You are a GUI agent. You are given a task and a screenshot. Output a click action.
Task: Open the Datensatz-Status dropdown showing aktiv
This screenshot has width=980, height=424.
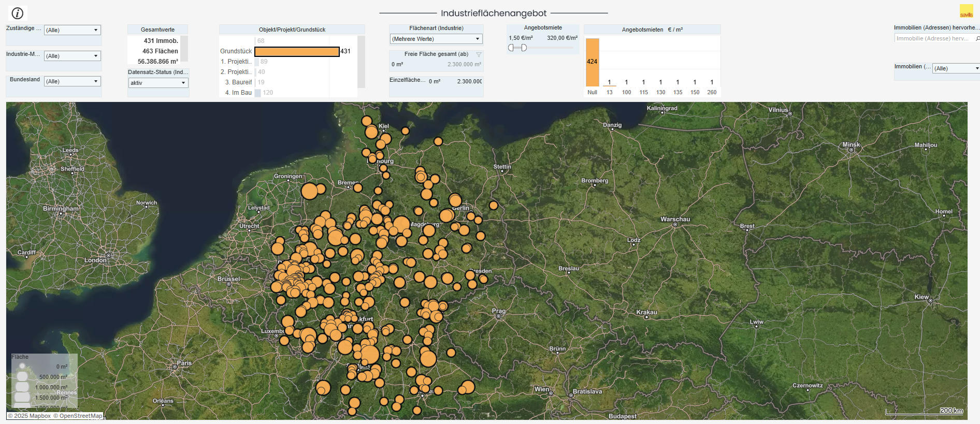coord(158,83)
